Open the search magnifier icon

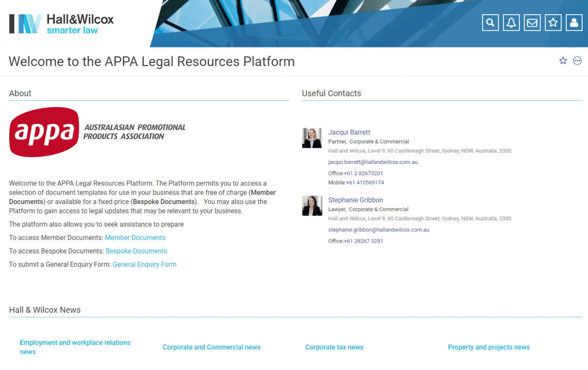[x=490, y=23]
